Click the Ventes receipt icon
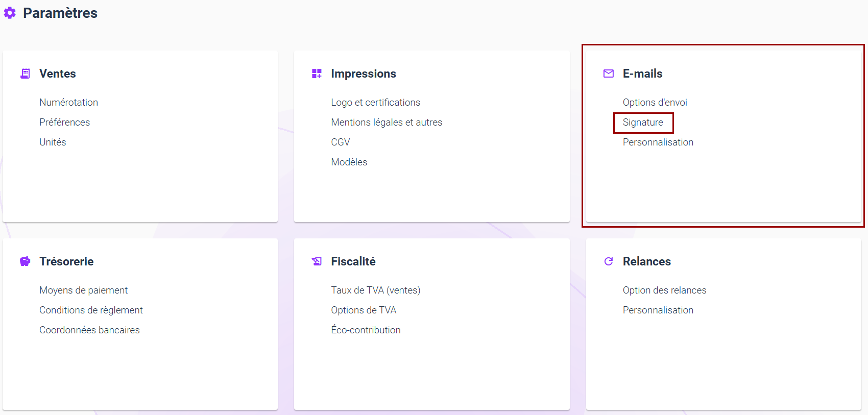Screen dimensions: 868x415 (x=25, y=74)
